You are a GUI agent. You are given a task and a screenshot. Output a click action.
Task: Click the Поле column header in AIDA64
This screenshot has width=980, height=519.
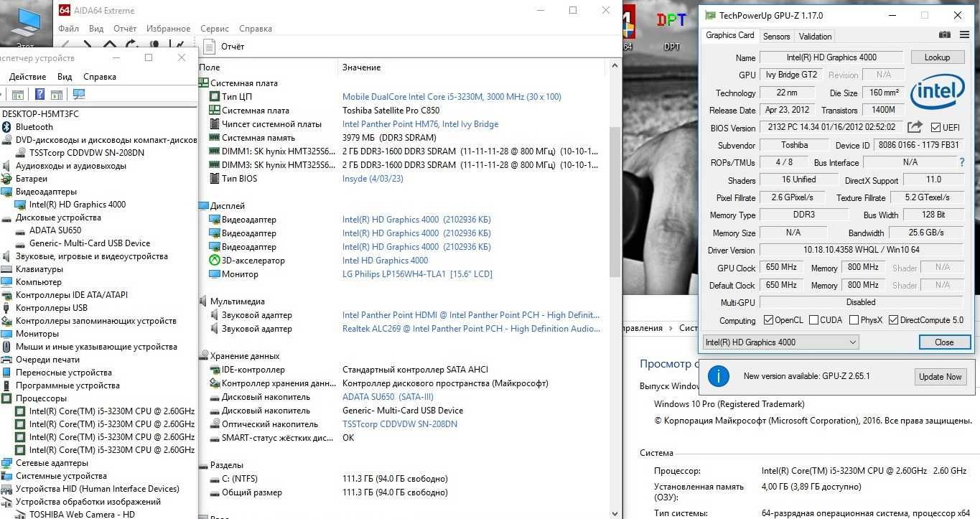(x=210, y=67)
